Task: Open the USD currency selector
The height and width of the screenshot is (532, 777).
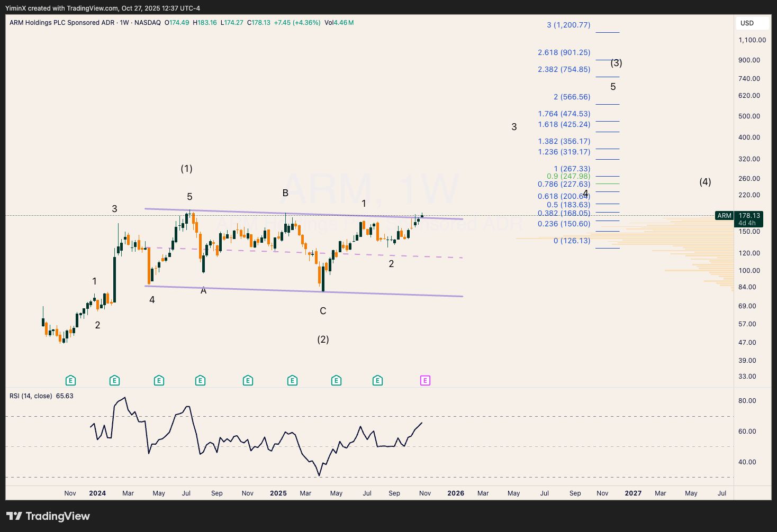Action: [752, 23]
